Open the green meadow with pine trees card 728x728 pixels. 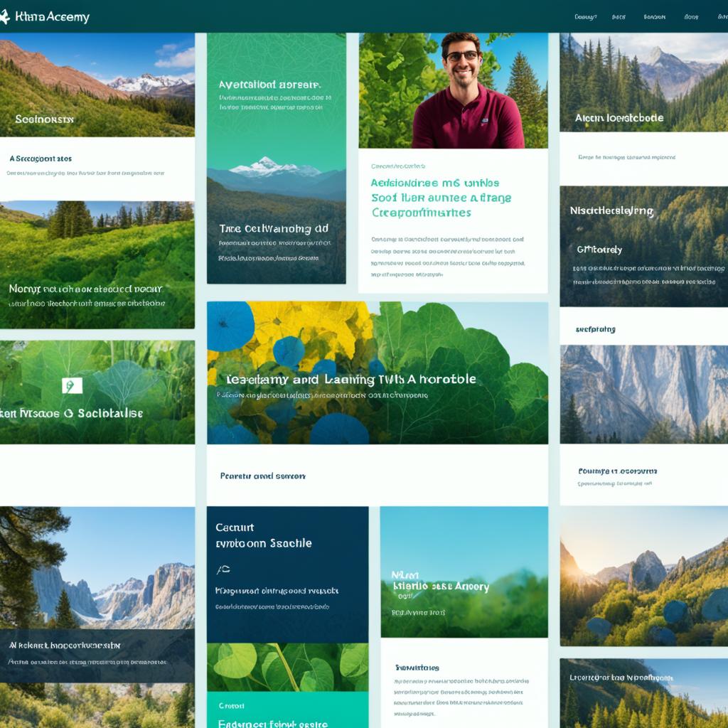[97, 264]
